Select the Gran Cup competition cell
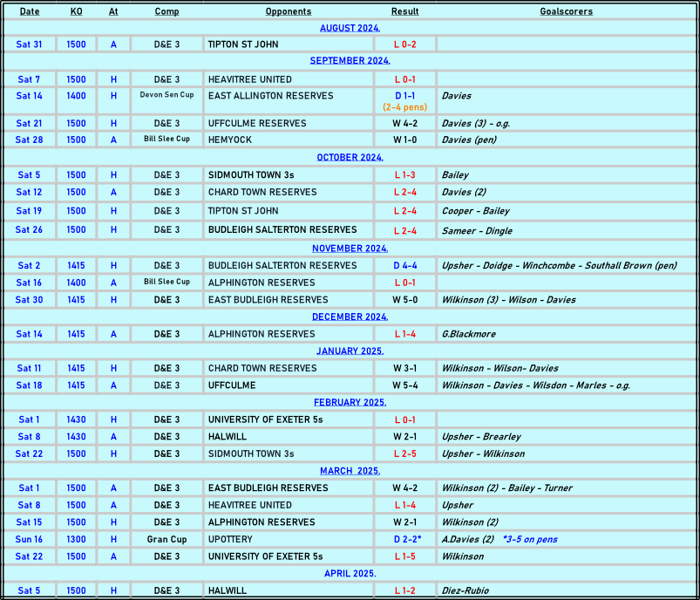This screenshot has height=600, width=700. click(x=167, y=540)
